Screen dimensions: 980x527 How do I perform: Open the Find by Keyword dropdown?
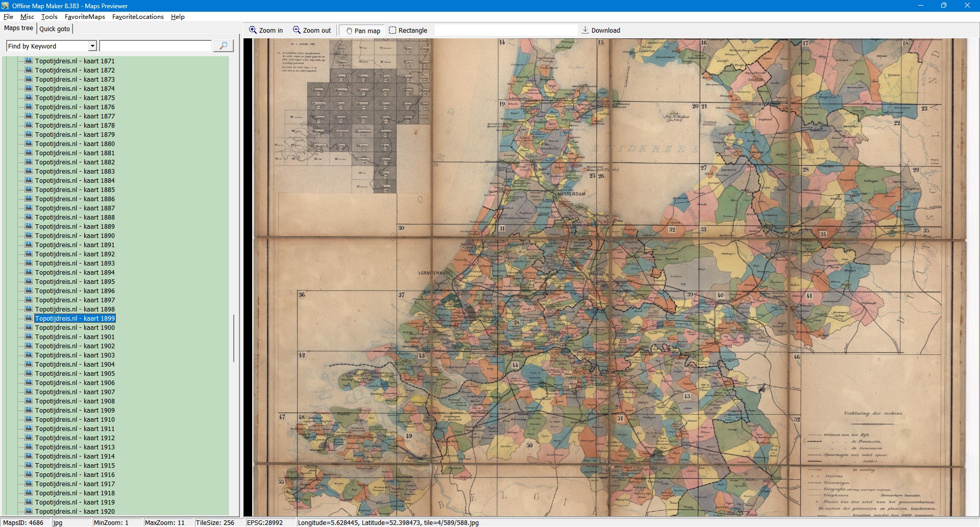coord(92,46)
